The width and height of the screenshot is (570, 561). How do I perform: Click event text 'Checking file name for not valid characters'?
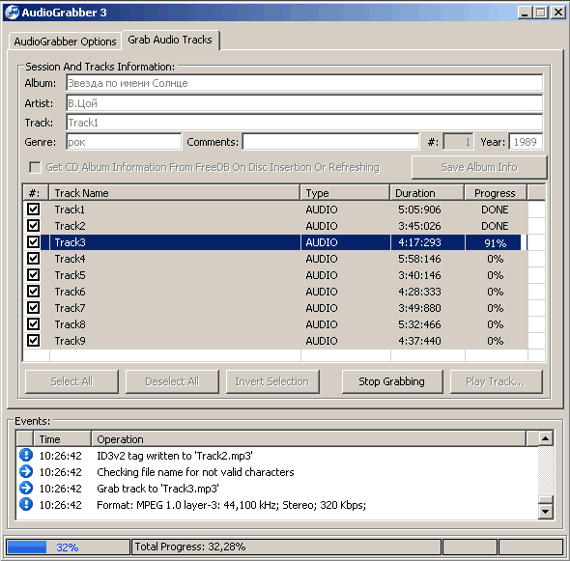(x=195, y=472)
